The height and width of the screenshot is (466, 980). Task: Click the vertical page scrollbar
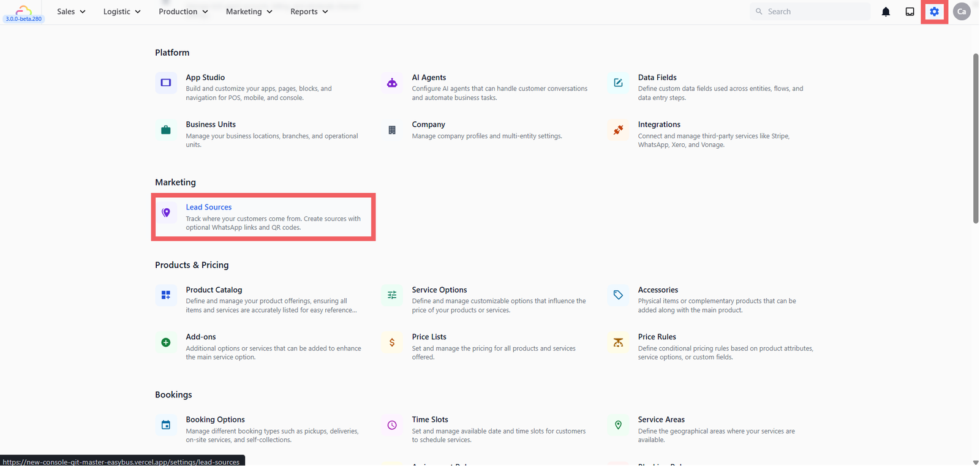[976, 138]
